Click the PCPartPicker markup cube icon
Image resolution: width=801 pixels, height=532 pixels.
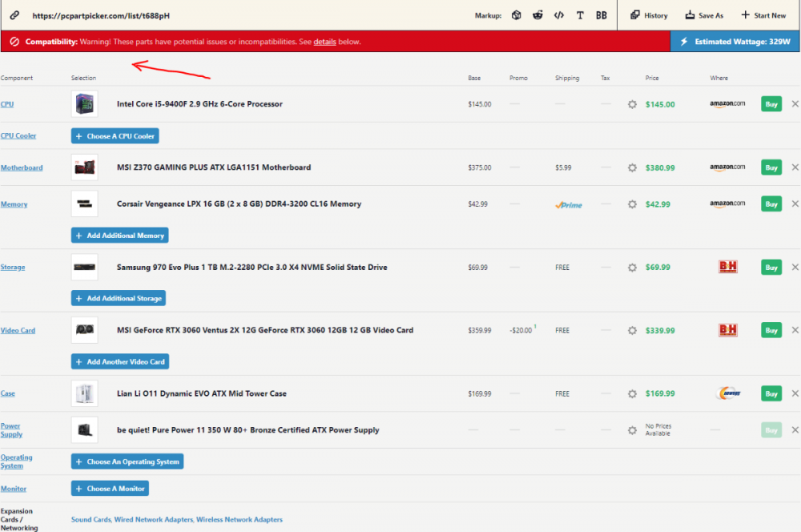point(517,15)
